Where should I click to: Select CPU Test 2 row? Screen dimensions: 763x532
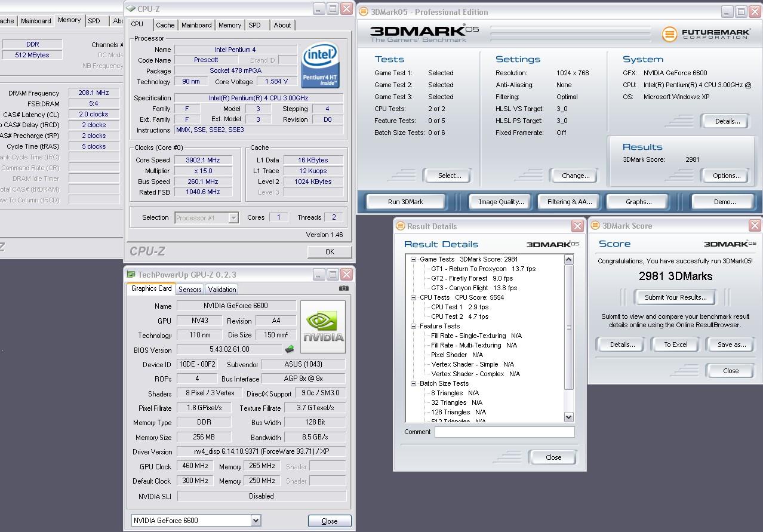[459, 316]
